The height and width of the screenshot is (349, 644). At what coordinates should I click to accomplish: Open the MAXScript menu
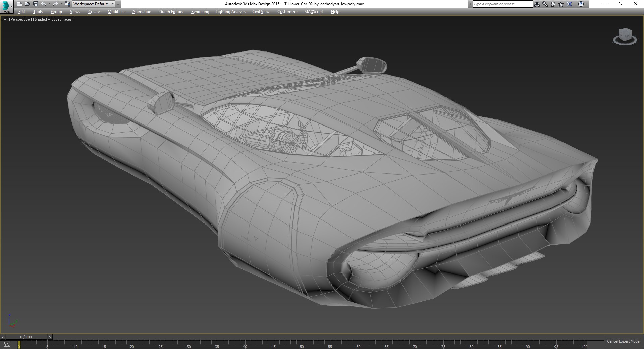click(313, 12)
